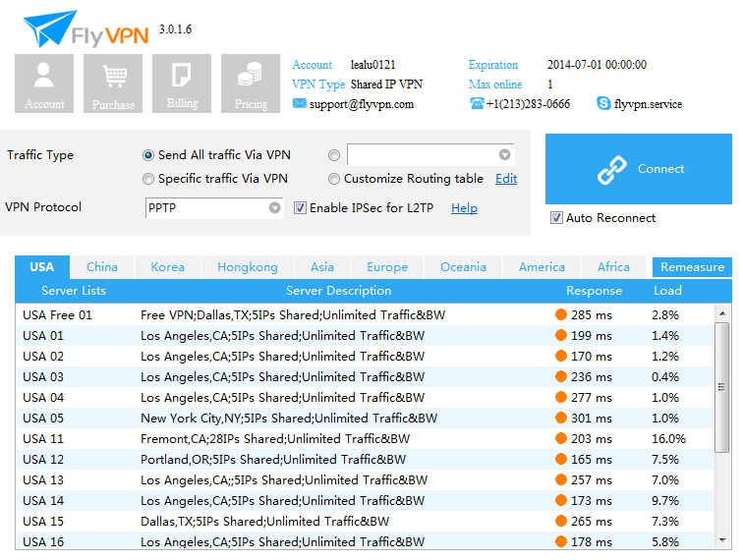
Task: Switch to the Asia tab
Action: [322, 267]
